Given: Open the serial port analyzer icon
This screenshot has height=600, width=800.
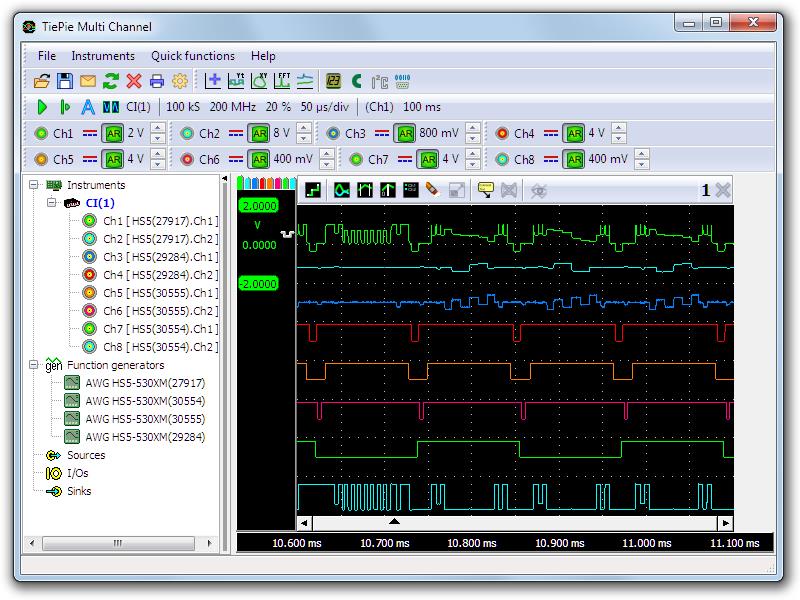Looking at the screenshot, I should point(403,81).
